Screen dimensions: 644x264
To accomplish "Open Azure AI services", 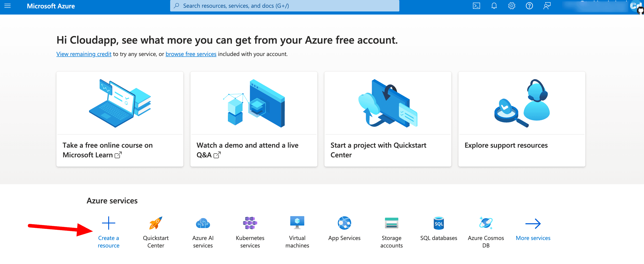I will coord(203,223).
